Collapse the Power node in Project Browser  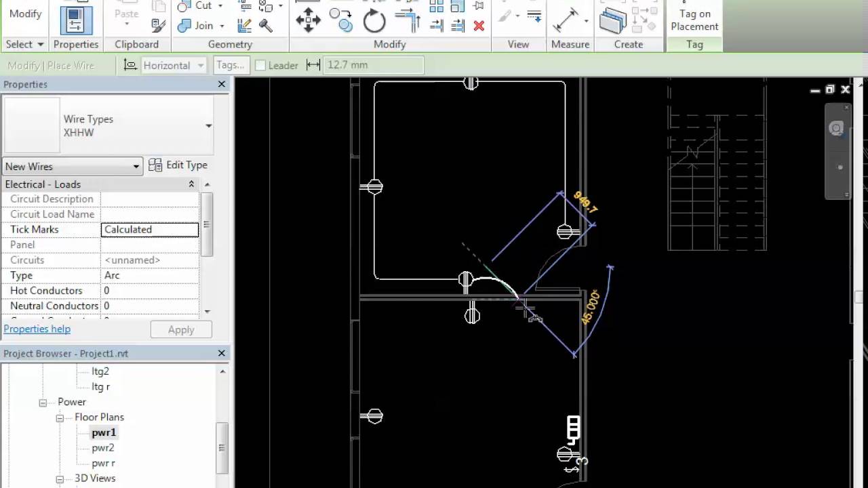pos(43,403)
